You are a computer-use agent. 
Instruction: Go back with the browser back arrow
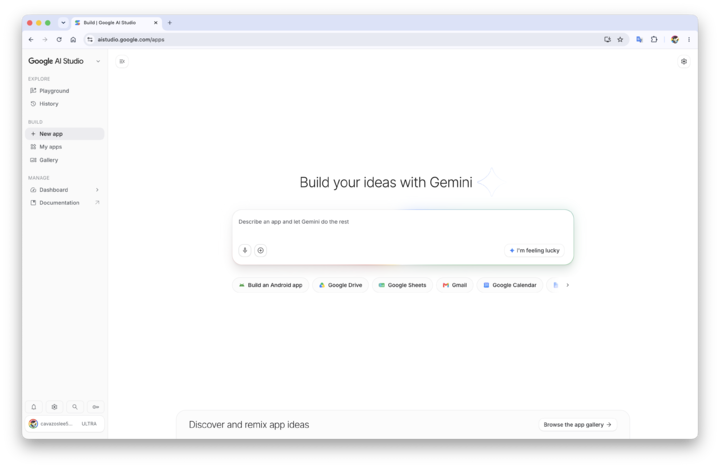point(31,39)
